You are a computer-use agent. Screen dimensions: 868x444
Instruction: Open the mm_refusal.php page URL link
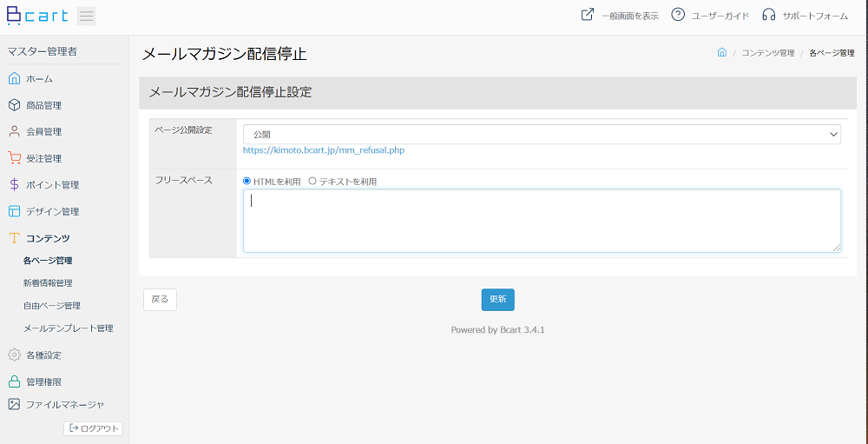point(324,150)
